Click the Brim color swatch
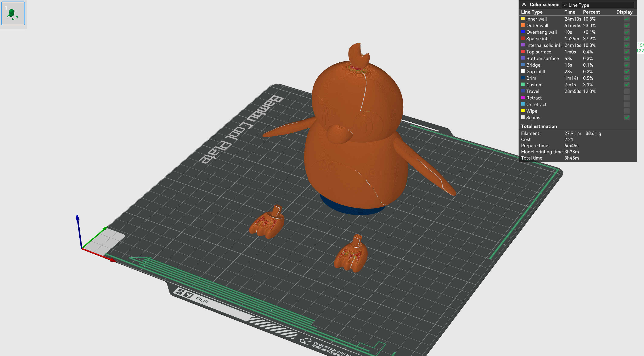 tap(523, 78)
